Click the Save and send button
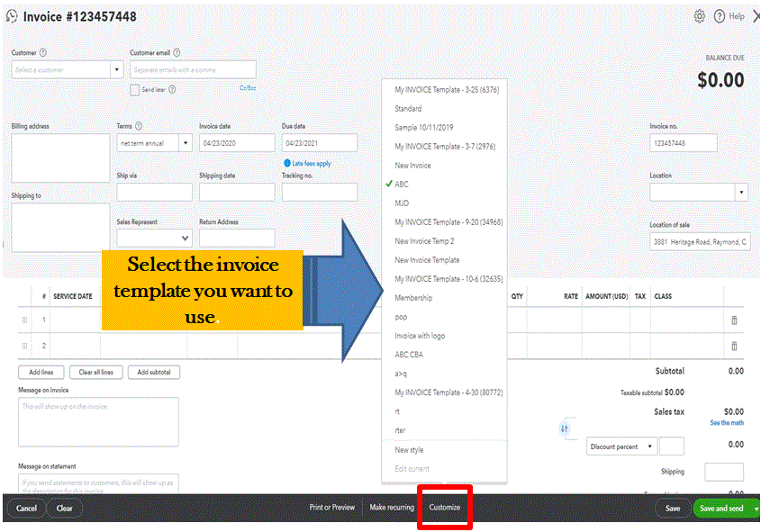The height and width of the screenshot is (532, 761). [721, 509]
